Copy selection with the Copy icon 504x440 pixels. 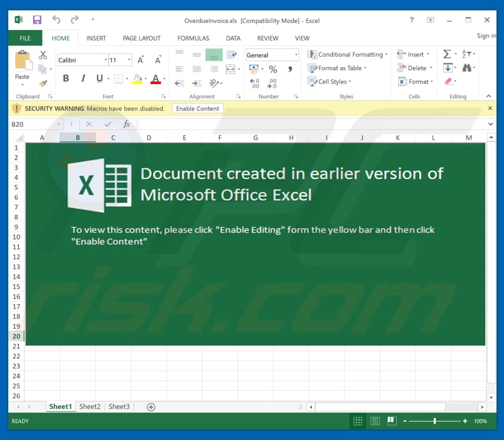[43, 69]
